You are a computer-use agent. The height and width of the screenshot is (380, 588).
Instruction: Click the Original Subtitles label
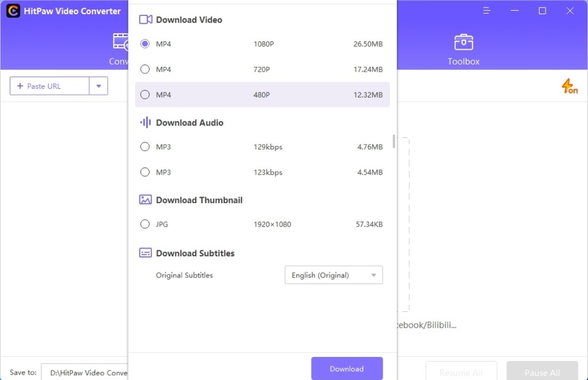tap(185, 275)
